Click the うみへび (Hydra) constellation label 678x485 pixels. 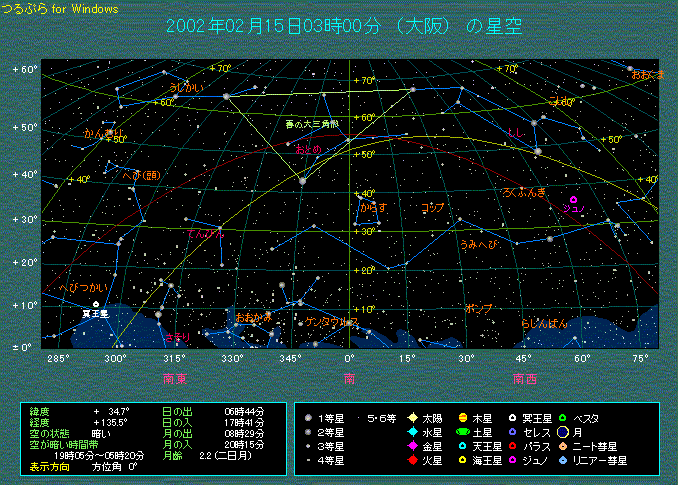(478, 244)
